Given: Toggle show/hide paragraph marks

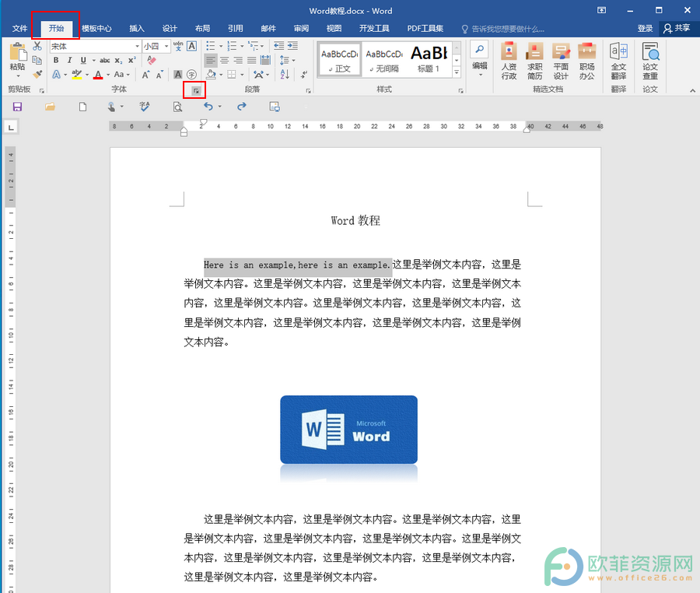Looking at the screenshot, I should [304, 75].
